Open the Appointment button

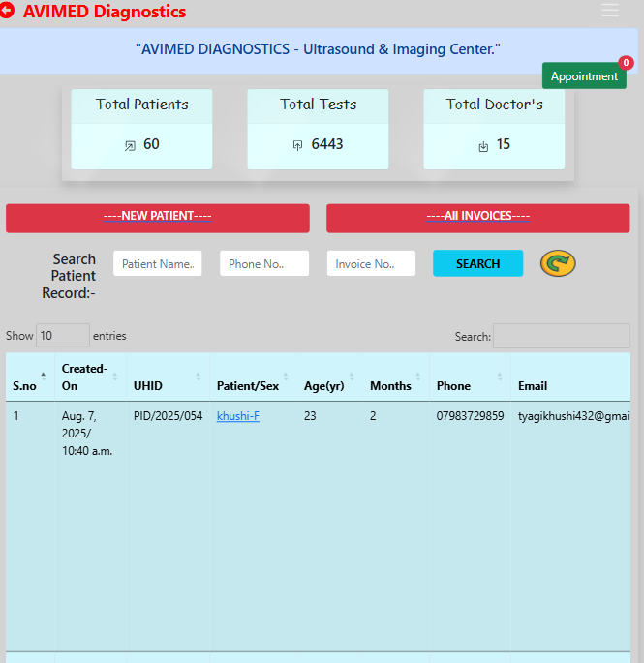[583, 76]
